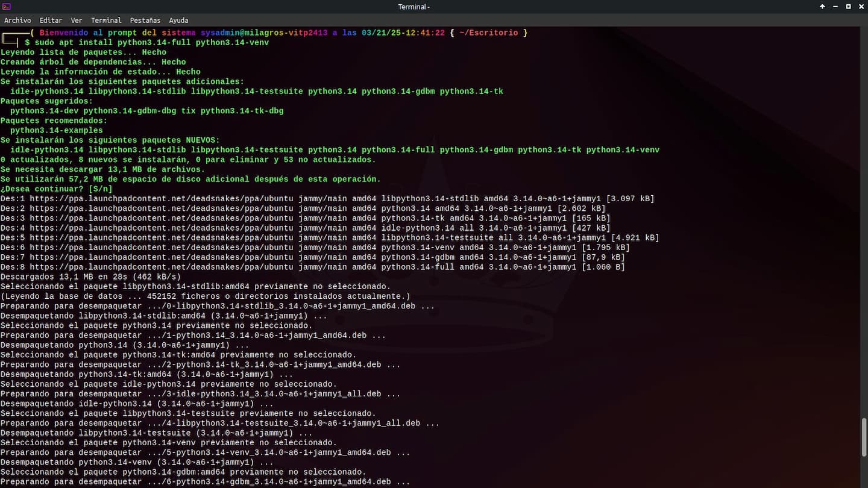Screen dimensions: 868x488
Task: Click 'Preparando para desempaquetar .../5-python3.14-venv' line
Action: [x=205, y=452]
